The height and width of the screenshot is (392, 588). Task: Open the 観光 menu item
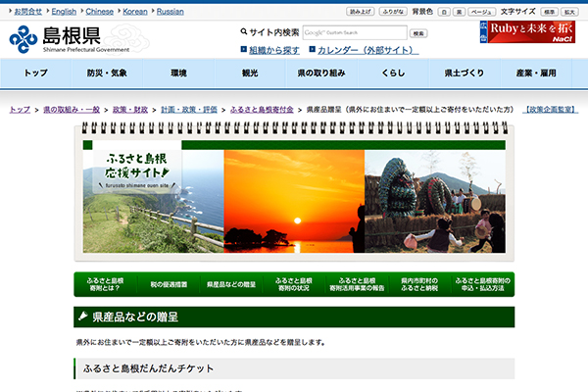point(250,73)
